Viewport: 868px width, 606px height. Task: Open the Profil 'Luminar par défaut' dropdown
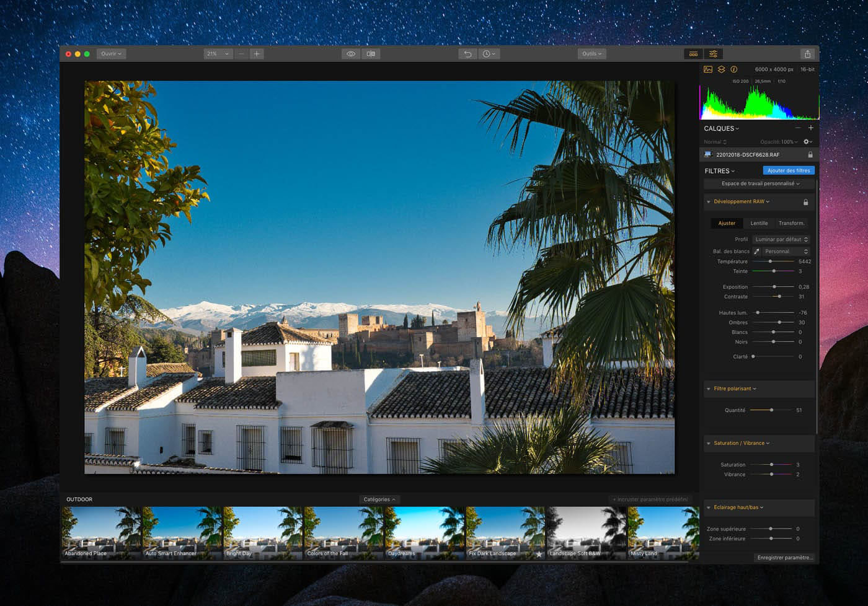[x=781, y=239]
